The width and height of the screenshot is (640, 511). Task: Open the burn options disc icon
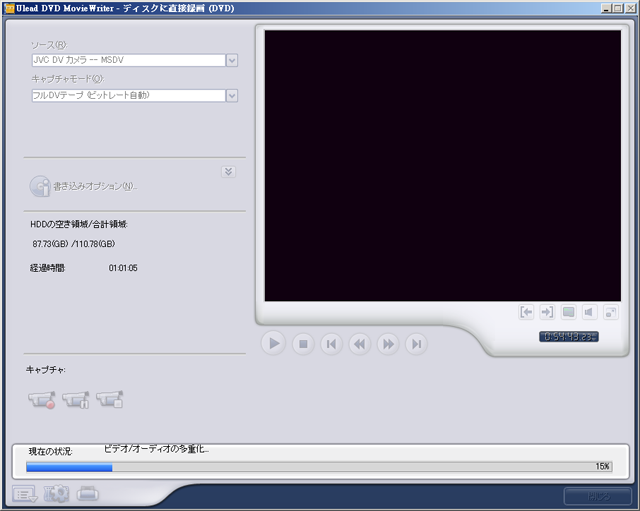40,186
